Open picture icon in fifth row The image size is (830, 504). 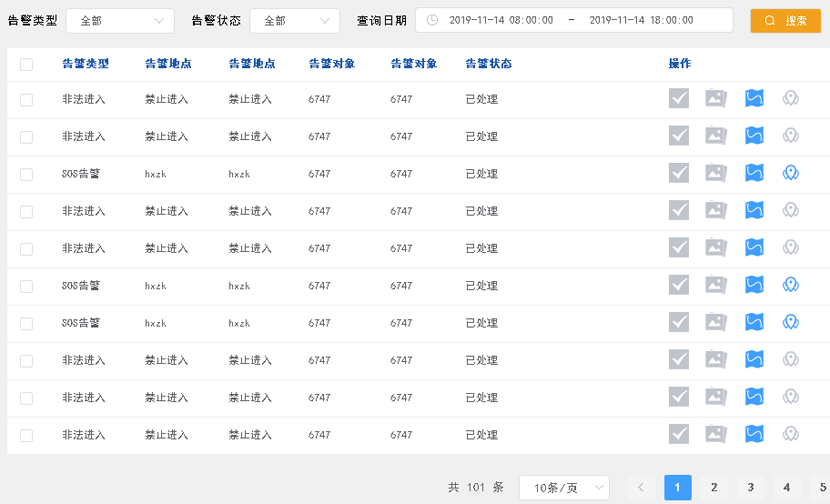click(716, 248)
